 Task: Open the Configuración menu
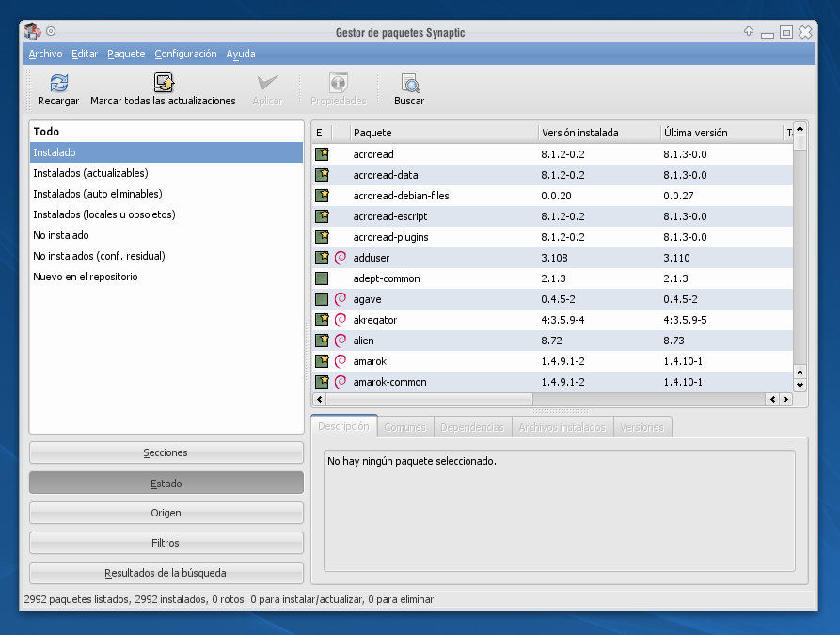coord(185,55)
